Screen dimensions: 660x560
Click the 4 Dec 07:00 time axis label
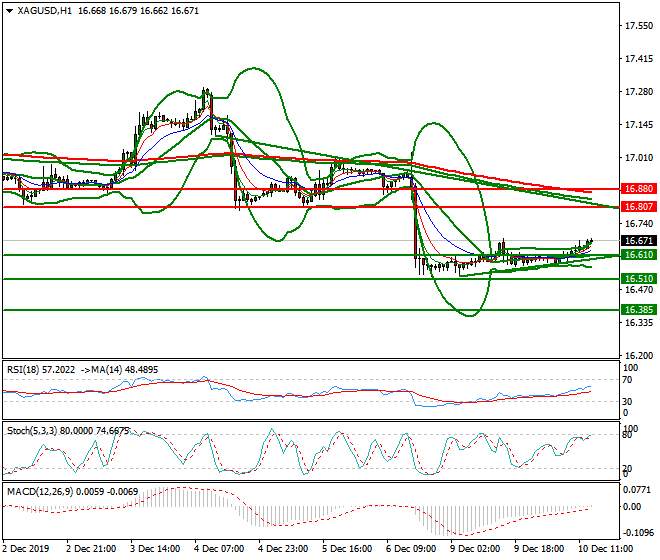click(x=222, y=549)
